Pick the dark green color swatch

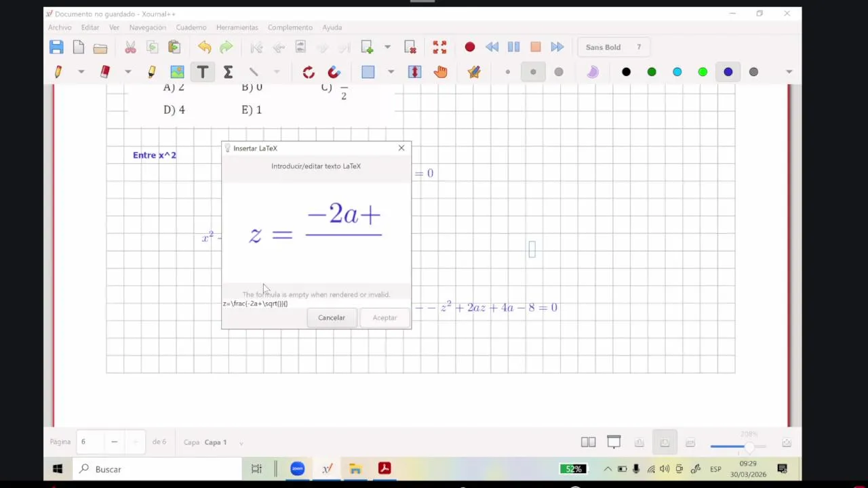coord(652,72)
